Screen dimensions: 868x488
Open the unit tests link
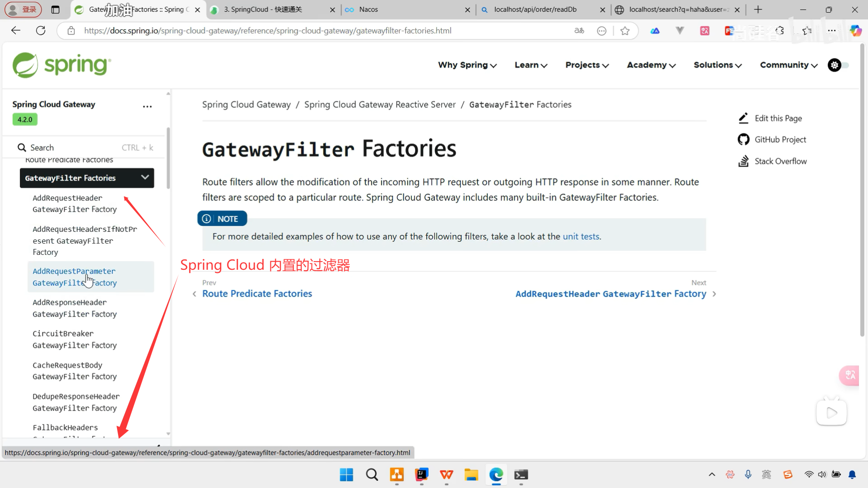point(580,236)
